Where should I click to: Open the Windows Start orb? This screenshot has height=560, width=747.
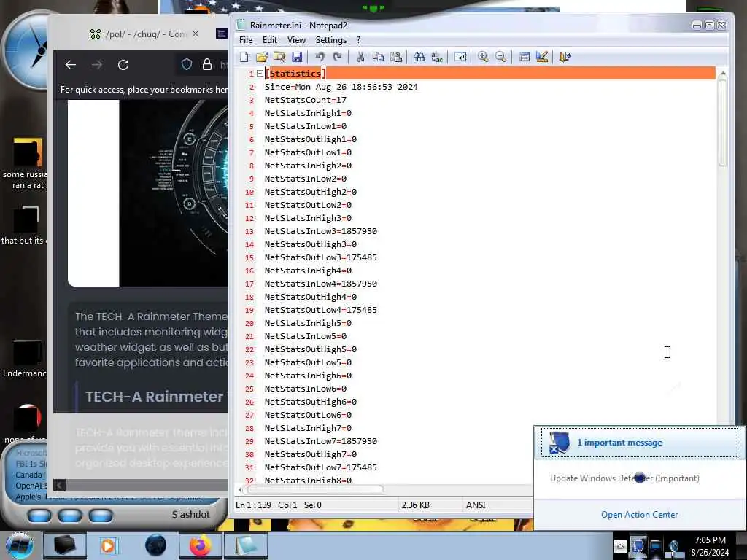pos(18,545)
